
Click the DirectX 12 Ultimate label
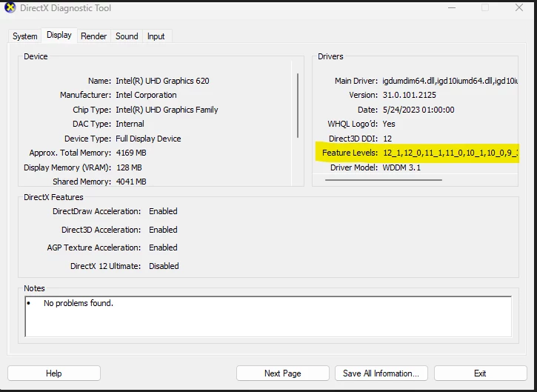point(105,266)
